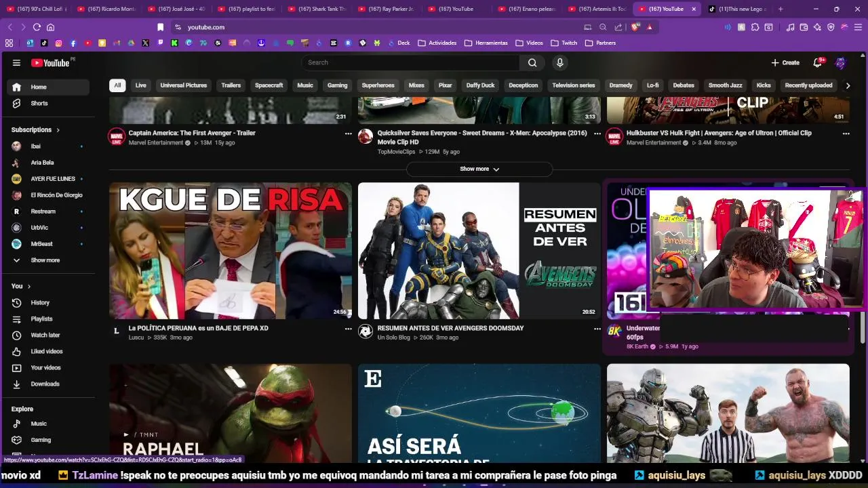
Task: Play the RAPHAEL ninja turtle thumbnail
Action: (231, 413)
